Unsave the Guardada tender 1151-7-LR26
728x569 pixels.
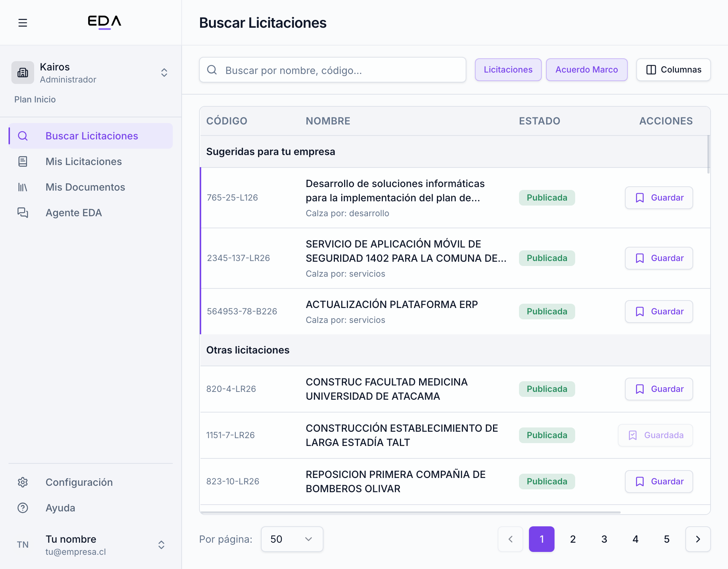655,435
